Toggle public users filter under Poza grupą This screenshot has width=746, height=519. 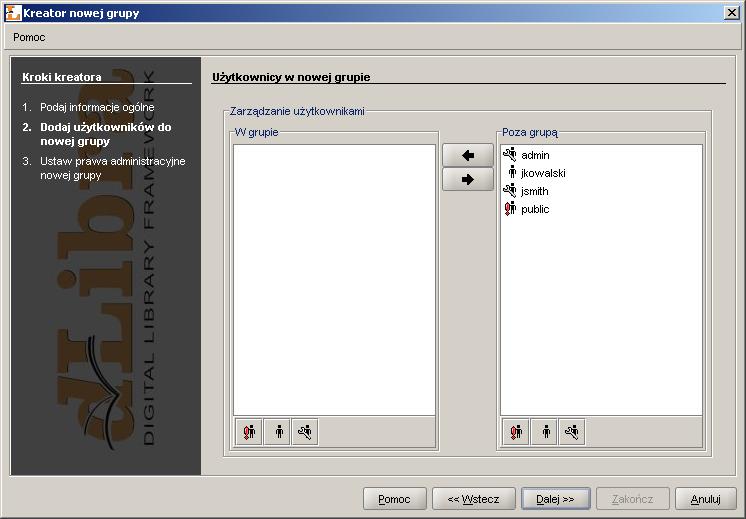(x=516, y=432)
